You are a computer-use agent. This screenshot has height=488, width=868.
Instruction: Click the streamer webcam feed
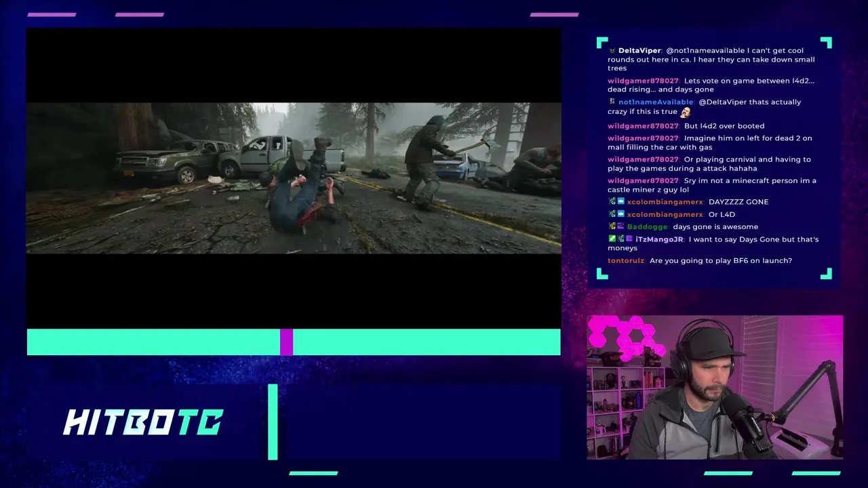[715, 387]
